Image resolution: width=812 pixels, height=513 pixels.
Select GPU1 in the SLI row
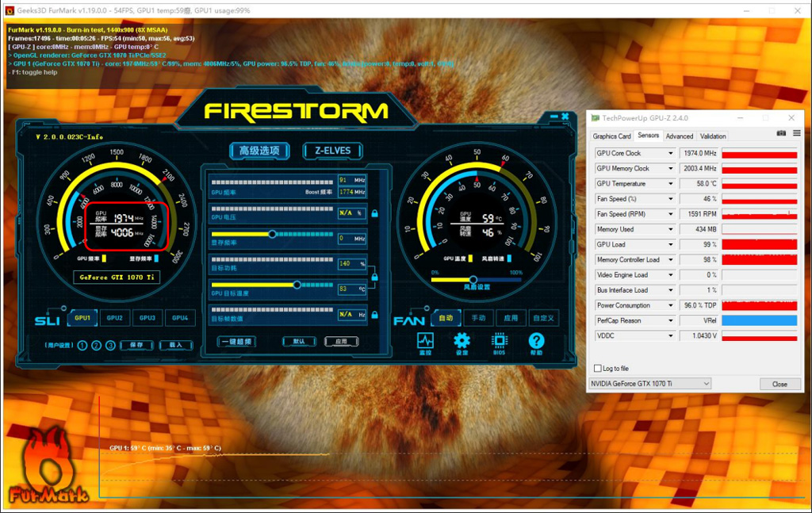tap(82, 318)
